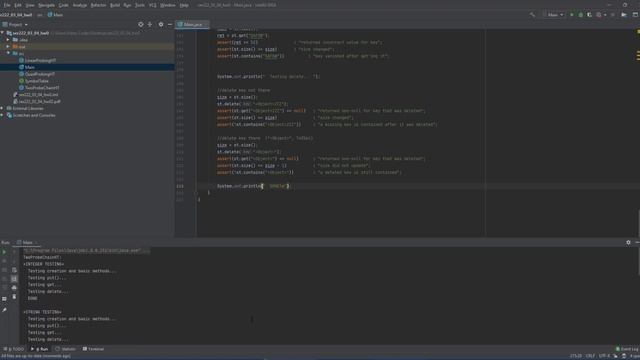Image resolution: width=640 pixels, height=360 pixels.
Task: Open the View menu
Action: (x=30, y=5)
